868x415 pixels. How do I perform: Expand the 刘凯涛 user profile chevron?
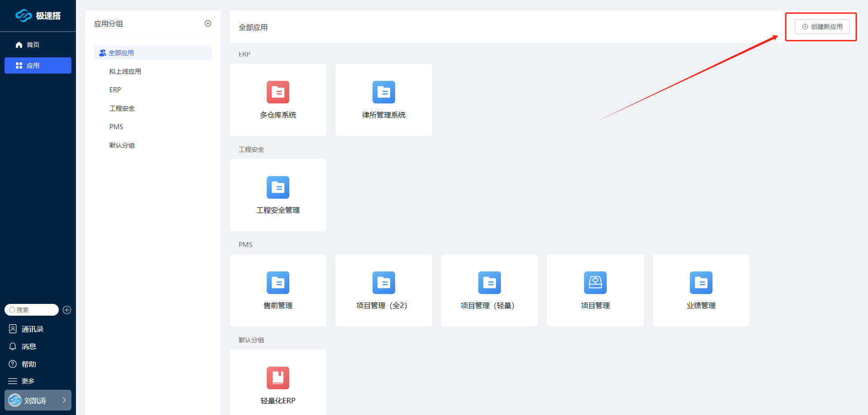tap(64, 400)
